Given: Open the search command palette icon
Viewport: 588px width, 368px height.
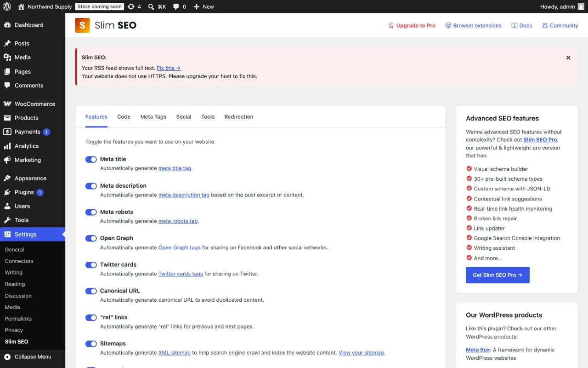Looking at the screenshot, I should click(x=157, y=6).
